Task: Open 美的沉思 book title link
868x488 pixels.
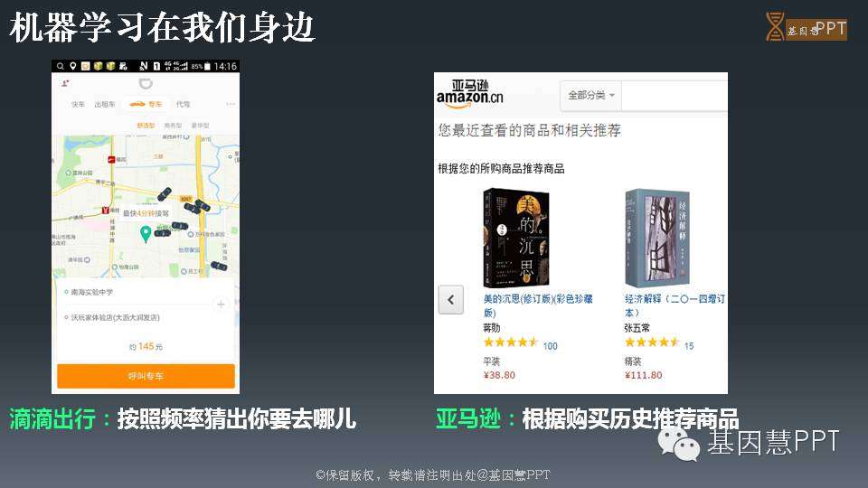Action: pos(538,305)
